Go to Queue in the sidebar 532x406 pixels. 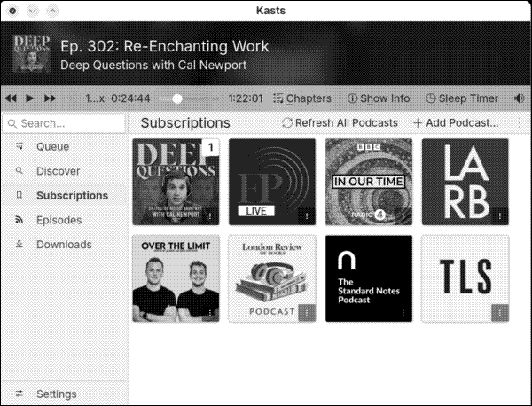pos(65,147)
